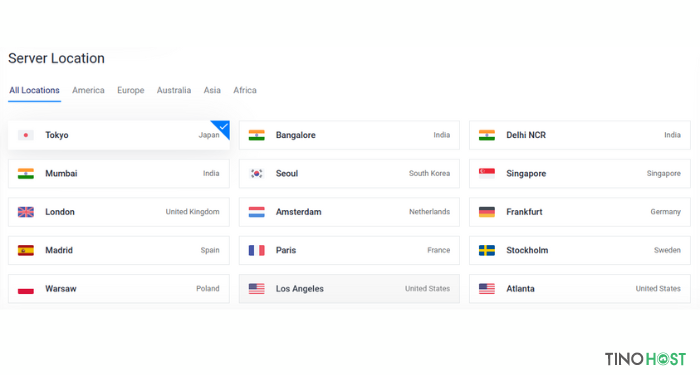Click the Singapore flag icon
Screen dimensions: 700x375
pos(487,173)
